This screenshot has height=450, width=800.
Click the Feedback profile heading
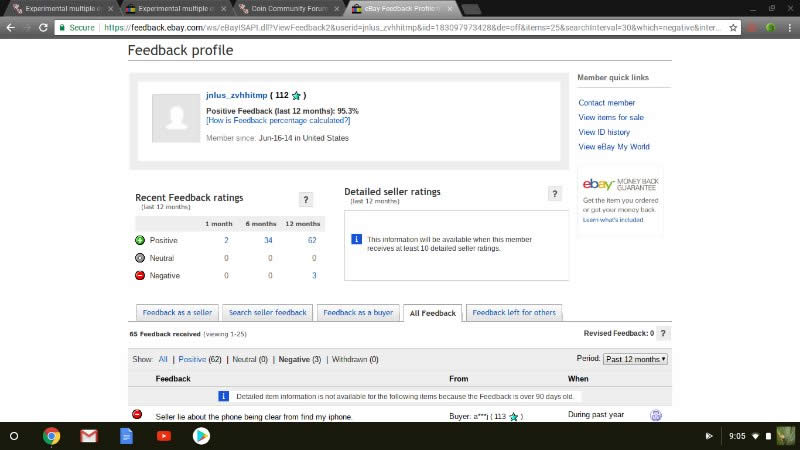[181, 51]
